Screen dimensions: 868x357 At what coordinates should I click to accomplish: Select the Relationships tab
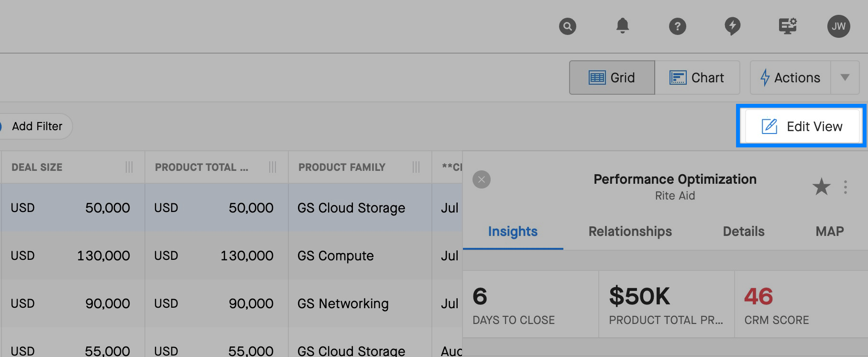[630, 232]
